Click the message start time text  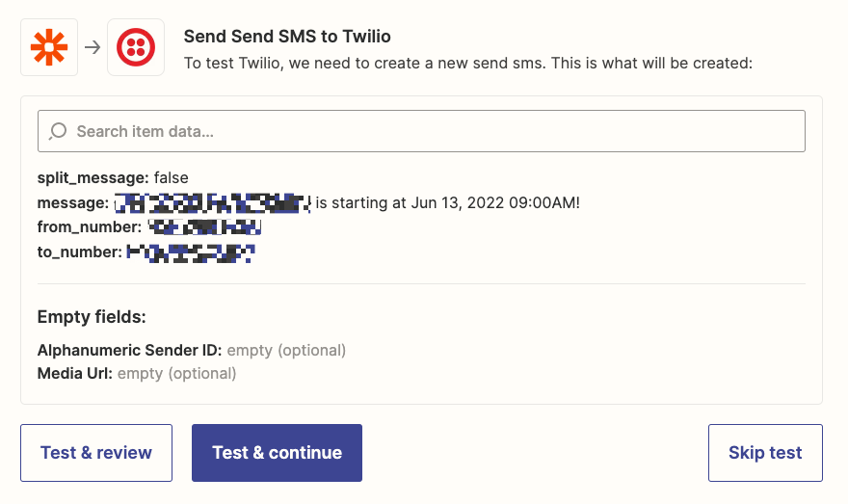pos(448,202)
